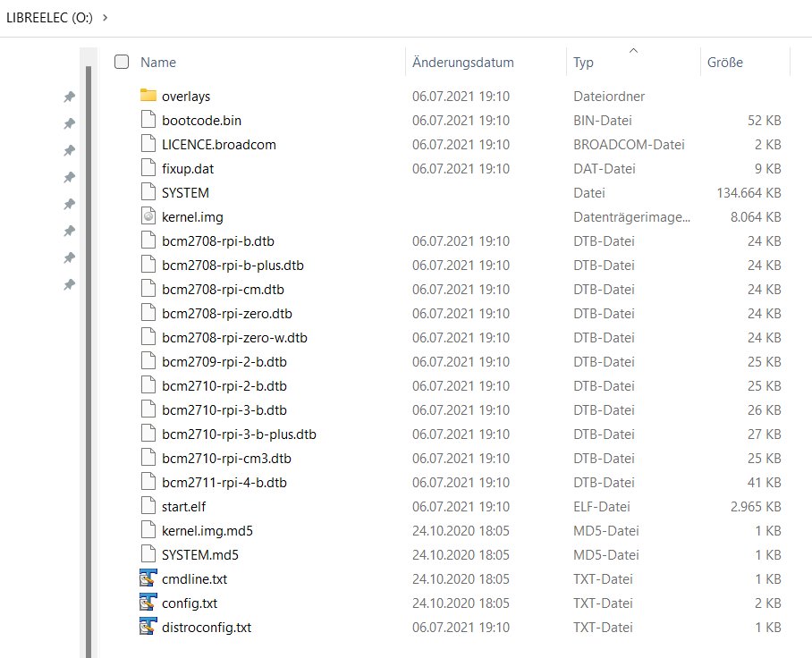Tick the select-all checkbox in header

point(122,62)
